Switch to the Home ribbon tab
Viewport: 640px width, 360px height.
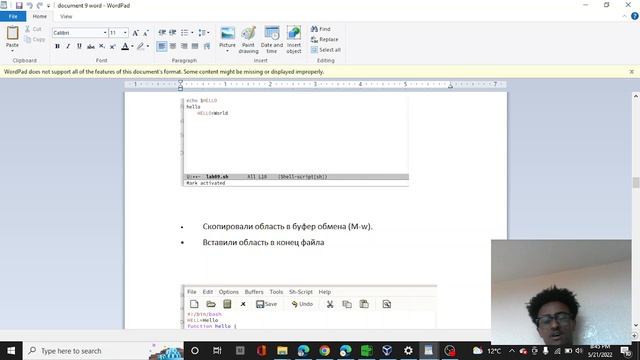pyautogui.click(x=40, y=16)
